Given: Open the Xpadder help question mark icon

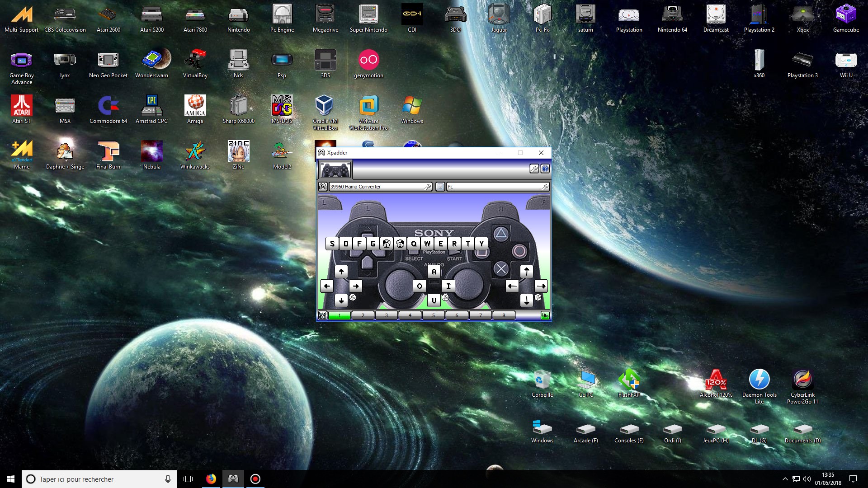Looking at the screenshot, I should point(545,169).
